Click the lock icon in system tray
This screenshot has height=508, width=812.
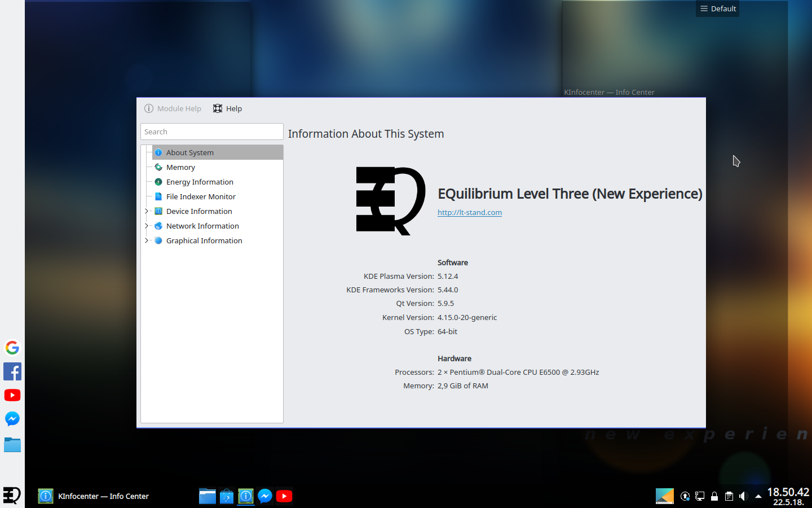[714, 496]
